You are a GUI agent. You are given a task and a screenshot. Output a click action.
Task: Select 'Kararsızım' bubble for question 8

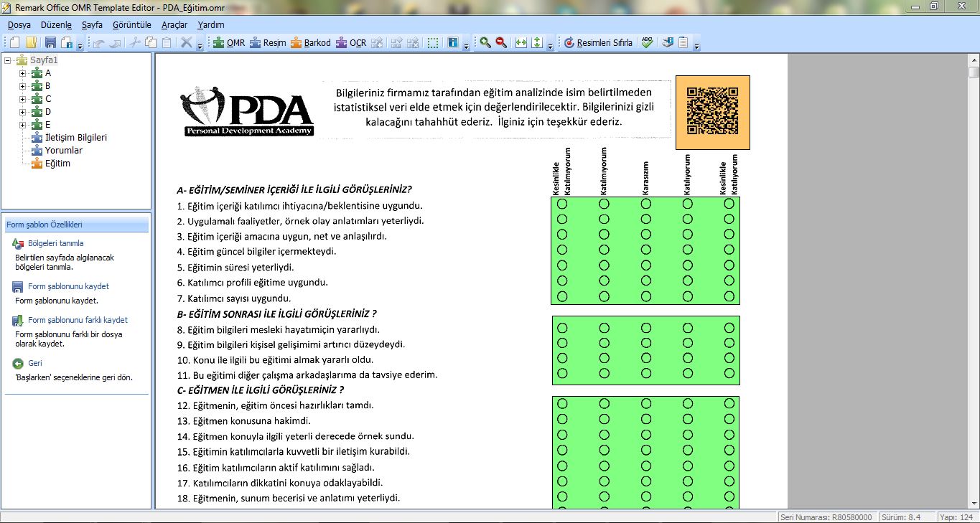pos(646,328)
